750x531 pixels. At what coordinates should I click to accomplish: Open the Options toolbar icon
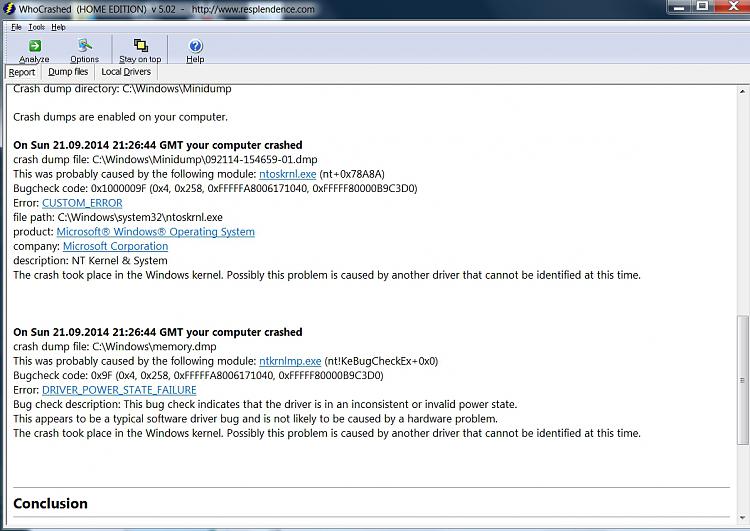tap(84, 45)
